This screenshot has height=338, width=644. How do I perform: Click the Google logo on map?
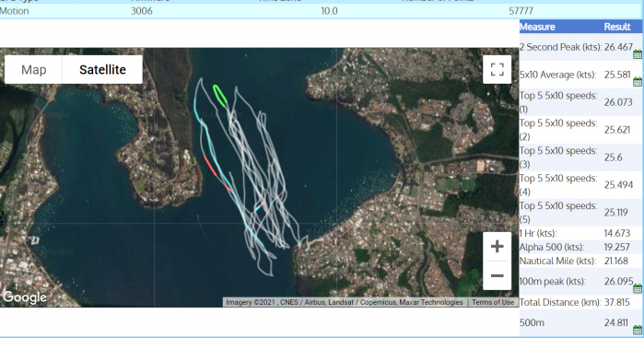click(x=25, y=297)
